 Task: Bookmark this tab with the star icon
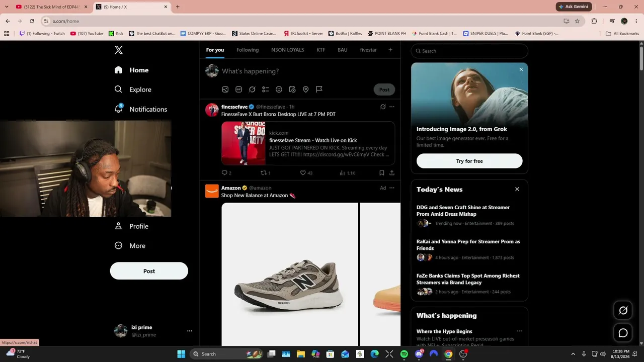coord(577,21)
